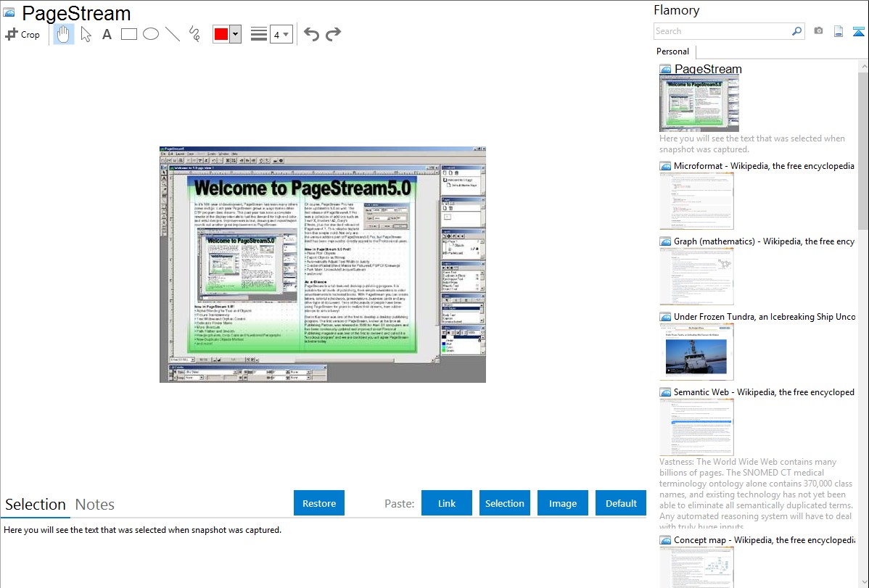Viewport: 869px width, 588px height.
Task: Undo the last annotation
Action: [x=311, y=34]
